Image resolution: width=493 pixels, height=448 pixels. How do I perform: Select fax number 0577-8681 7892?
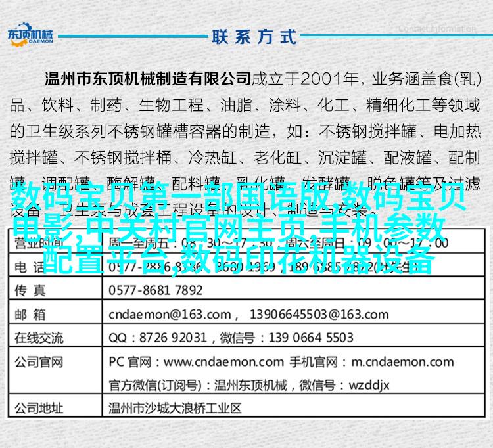155,290
